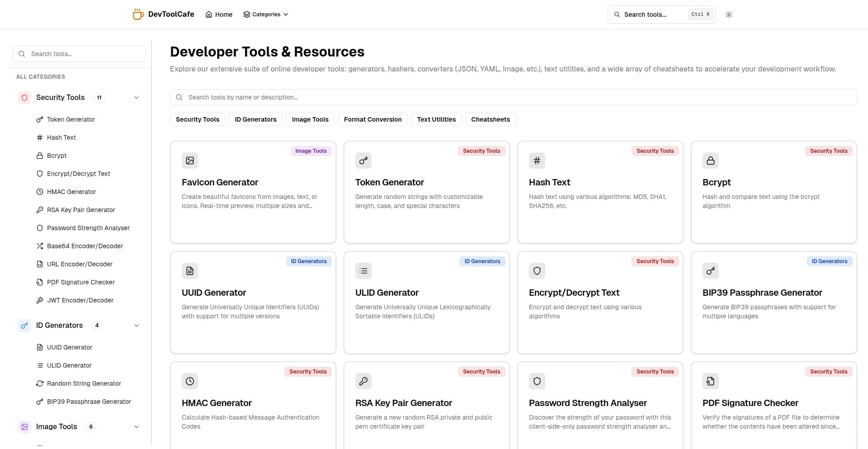Viewport: 868px width, 449px height.
Task: Click the Bcrypt card lock icon
Action: coord(711,161)
